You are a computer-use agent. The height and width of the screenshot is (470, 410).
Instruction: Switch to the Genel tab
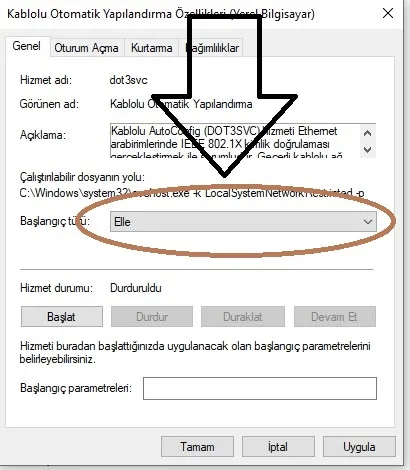pyautogui.click(x=27, y=46)
